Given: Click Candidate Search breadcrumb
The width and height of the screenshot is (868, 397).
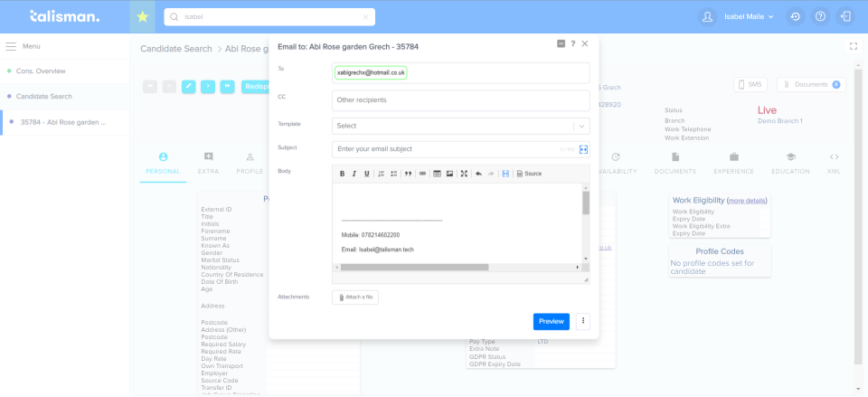Looking at the screenshot, I should (x=176, y=49).
